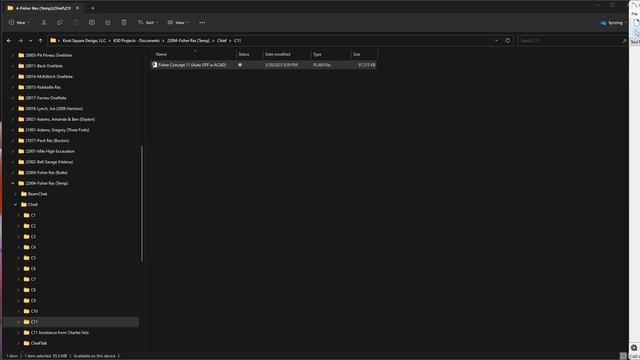The width and height of the screenshot is (640, 360).
Task: Sort by the Type column header
Action: coord(331,54)
